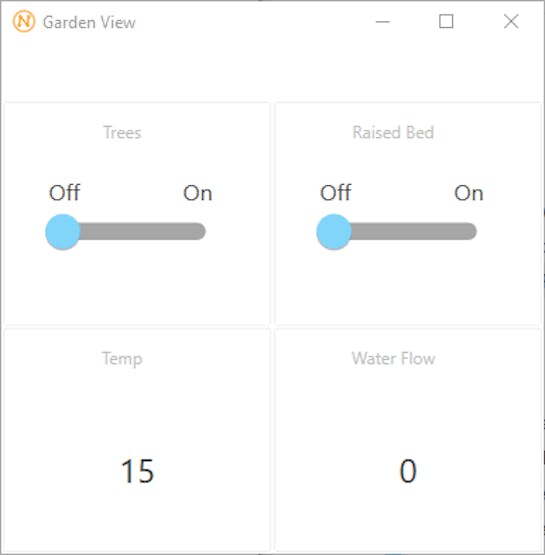Select Off label for Raised Bed
The image size is (545, 555).
pyautogui.click(x=335, y=193)
